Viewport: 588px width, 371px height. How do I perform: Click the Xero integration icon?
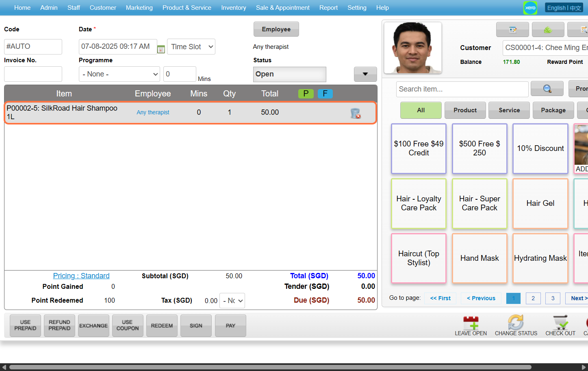(530, 8)
